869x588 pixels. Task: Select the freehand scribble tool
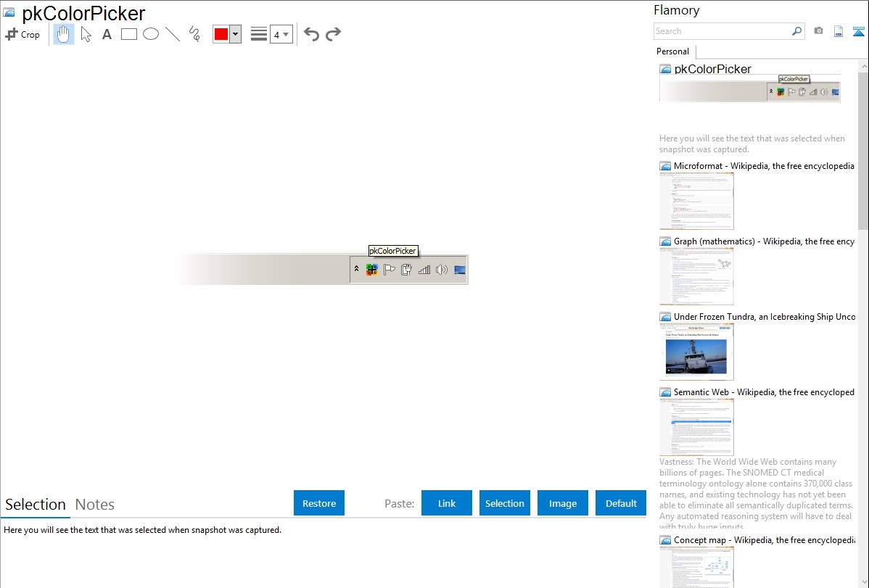(x=194, y=34)
